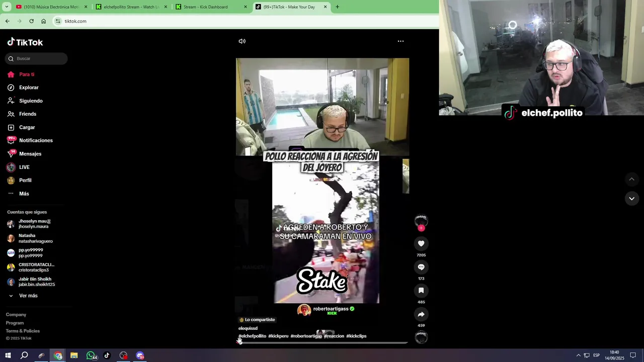This screenshot has width=644, height=362.
Task: Open the browser home page
Action: pyautogui.click(x=43, y=21)
